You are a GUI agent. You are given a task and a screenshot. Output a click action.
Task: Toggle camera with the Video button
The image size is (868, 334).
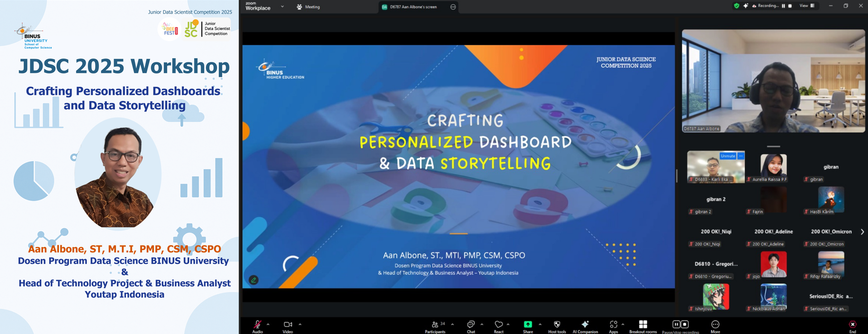point(288,324)
